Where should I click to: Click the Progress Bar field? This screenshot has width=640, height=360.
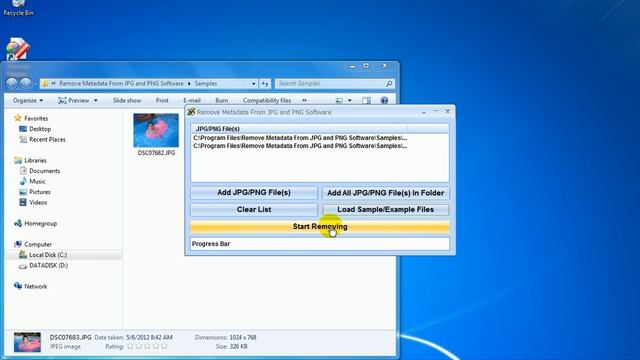(x=320, y=244)
